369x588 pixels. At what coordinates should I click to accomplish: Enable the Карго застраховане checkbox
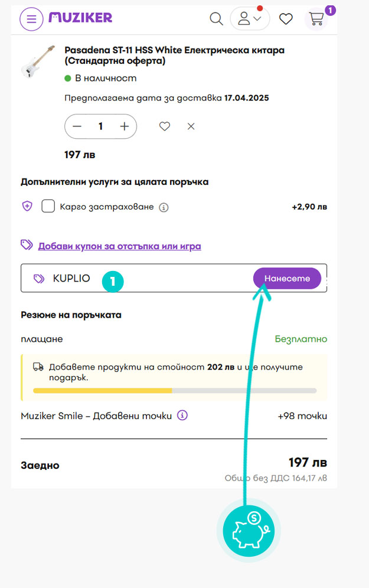[48, 207]
